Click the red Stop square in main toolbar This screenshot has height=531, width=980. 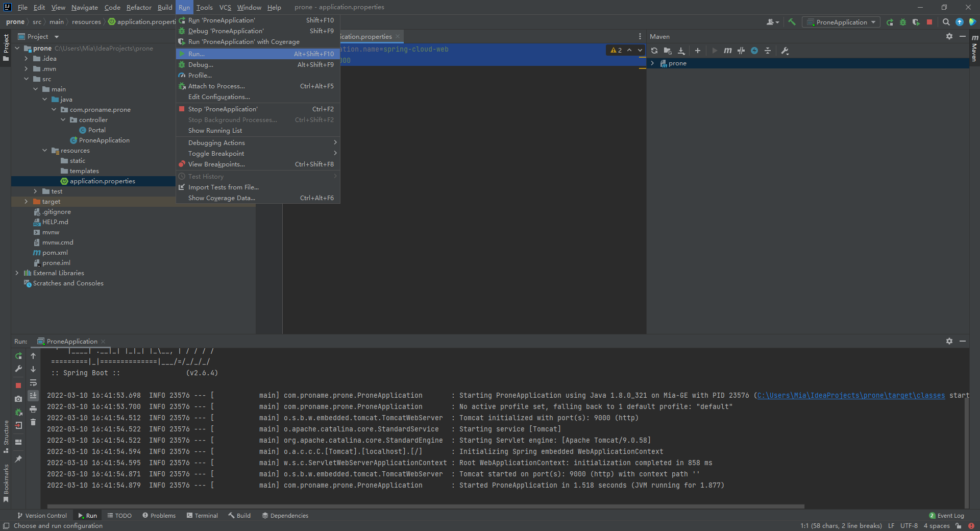(929, 22)
